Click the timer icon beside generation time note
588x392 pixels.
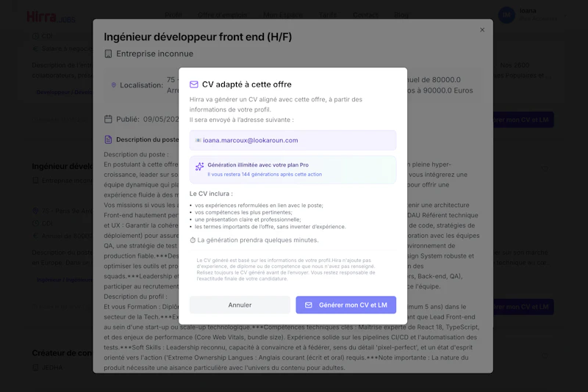pyautogui.click(x=193, y=240)
